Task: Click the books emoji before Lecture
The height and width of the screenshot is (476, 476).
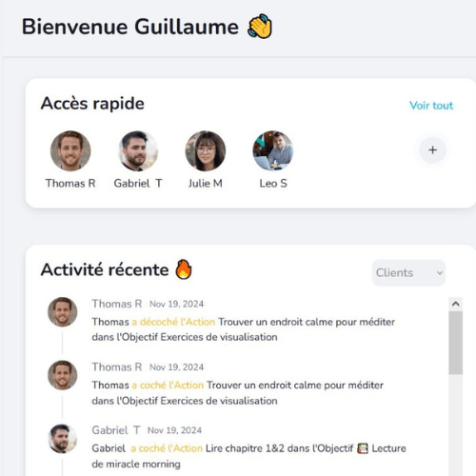Action: click(363, 448)
